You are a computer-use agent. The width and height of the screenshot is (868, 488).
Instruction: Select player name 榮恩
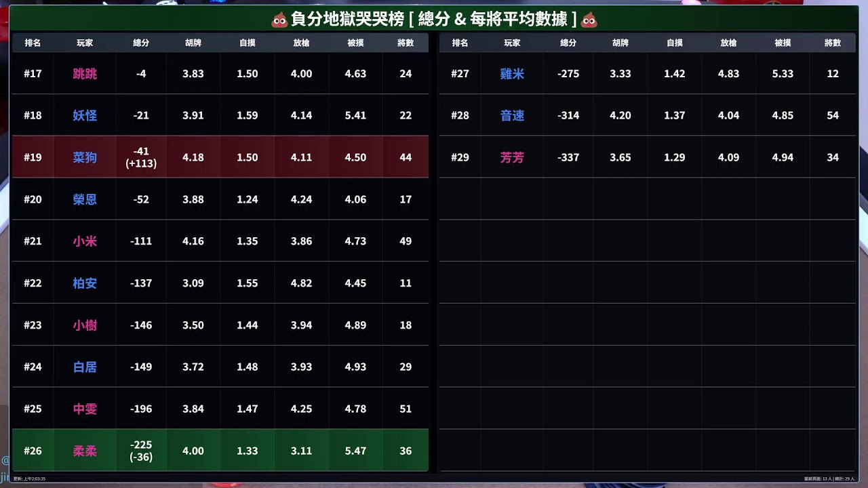tap(85, 199)
